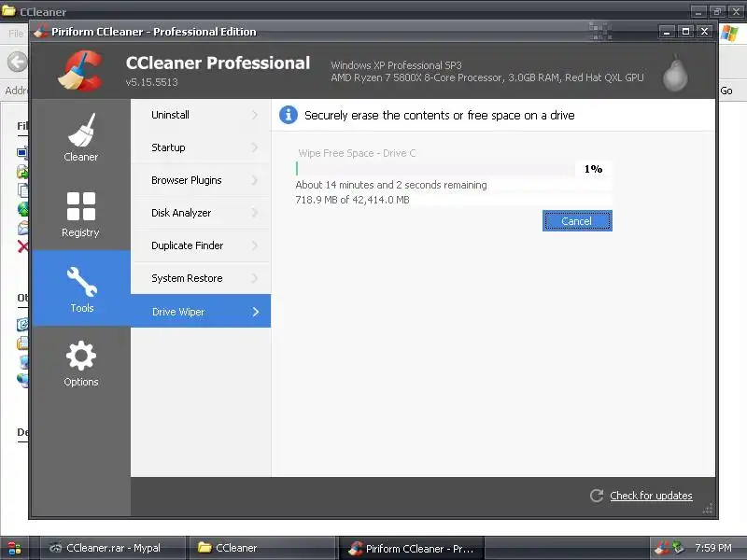Image resolution: width=747 pixels, height=560 pixels.
Task: Click the blue info icon
Action: [x=289, y=115]
